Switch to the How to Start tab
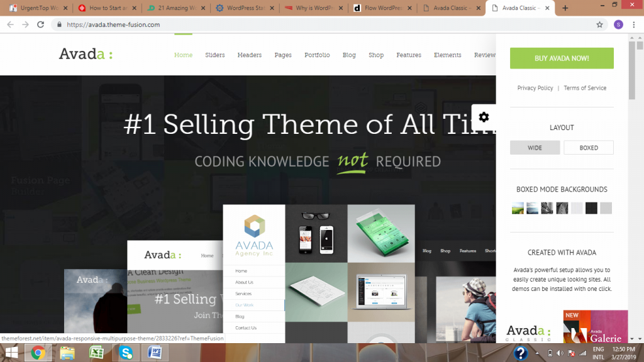Screen dimensions: 644x362 (x=108, y=8)
